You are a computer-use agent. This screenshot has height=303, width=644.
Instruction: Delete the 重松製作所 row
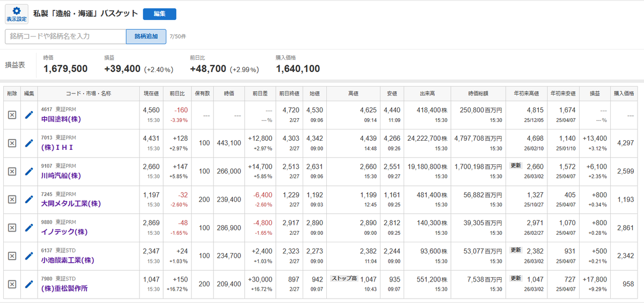(12, 284)
